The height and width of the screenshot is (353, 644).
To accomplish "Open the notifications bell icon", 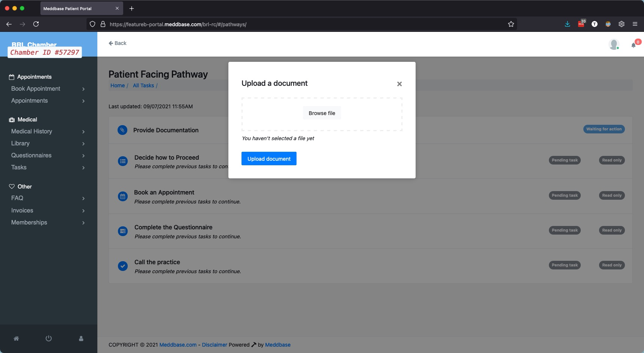I will click(x=634, y=45).
